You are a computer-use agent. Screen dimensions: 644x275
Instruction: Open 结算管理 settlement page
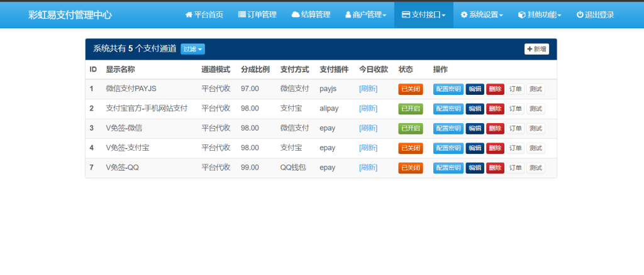pos(311,14)
